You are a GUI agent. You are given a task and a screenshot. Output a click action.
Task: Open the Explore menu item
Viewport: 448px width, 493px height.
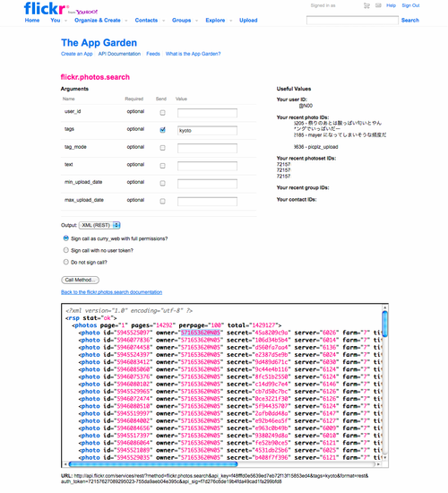[x=215, y=20]
